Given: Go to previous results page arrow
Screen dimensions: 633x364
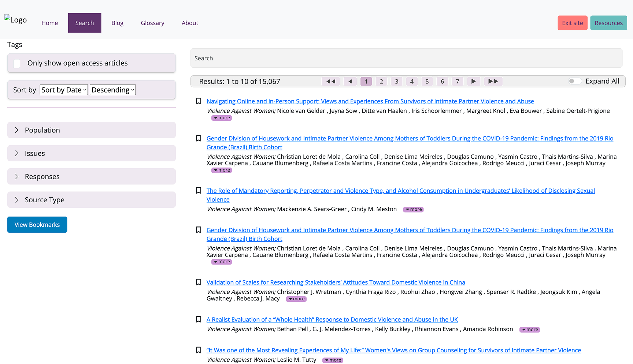Looking at the screenshot, I should 350,81.
